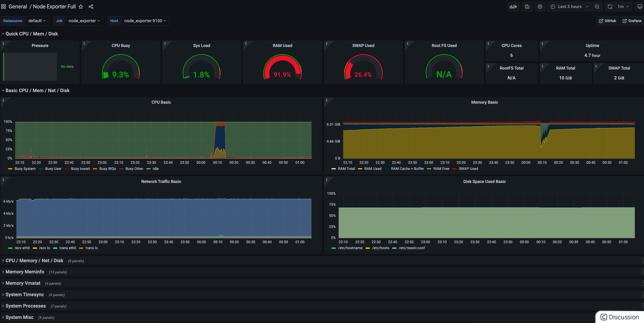Image resolution: width=644 pixels, height=323 pixels.
Task: Click the SWAP Used 26.4% gauge
Action: [363, 67]
